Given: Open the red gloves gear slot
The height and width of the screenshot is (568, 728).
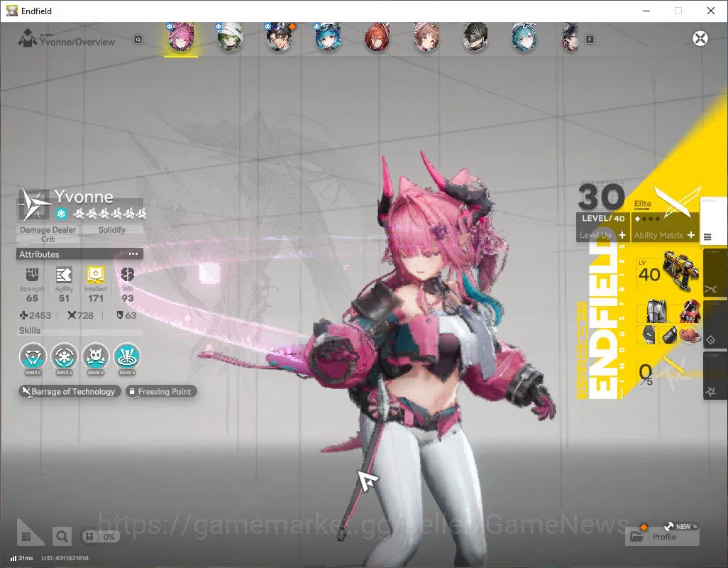Looking at the screenshot, I should pos(689,311).
